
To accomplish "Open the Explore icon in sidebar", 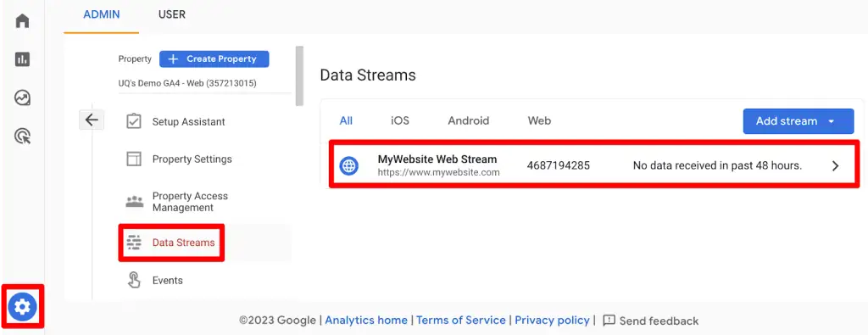I will pos(22,98).
